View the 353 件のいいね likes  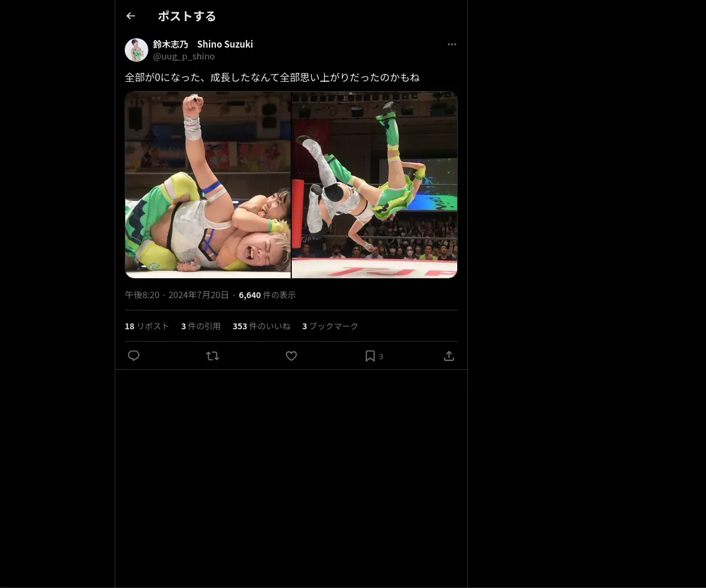(x=261, y=326)
